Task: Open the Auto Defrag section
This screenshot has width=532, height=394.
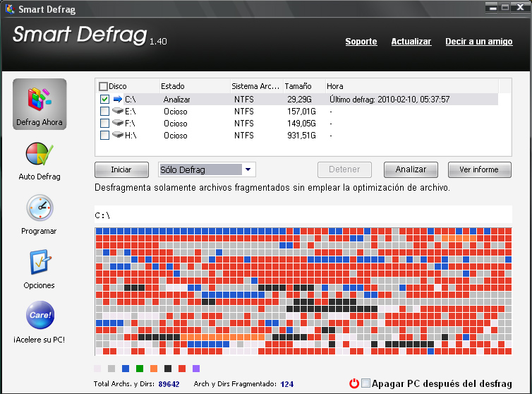Action: pyautogui.click(x=40, y=161)
